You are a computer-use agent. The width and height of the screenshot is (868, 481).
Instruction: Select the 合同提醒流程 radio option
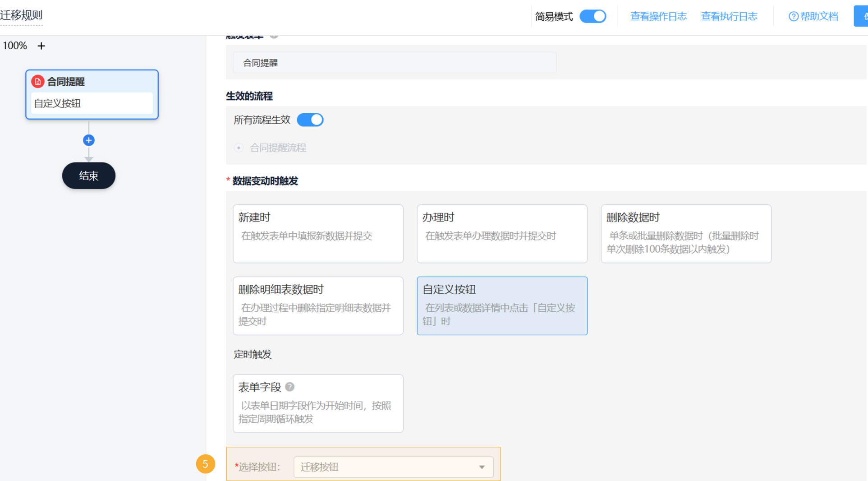point(239,148)
